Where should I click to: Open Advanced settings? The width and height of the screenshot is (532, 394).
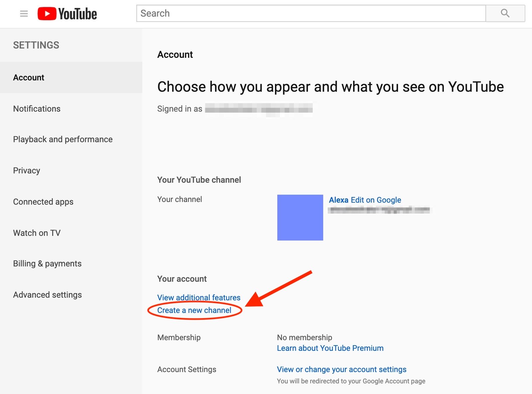[x=47, y=295]
